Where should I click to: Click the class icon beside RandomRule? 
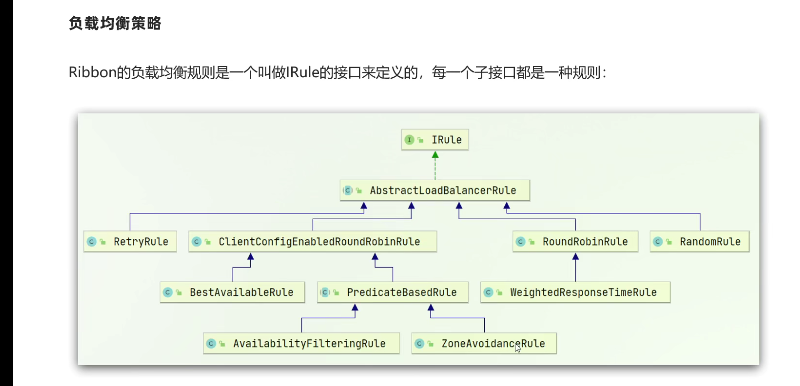point(658,242)
